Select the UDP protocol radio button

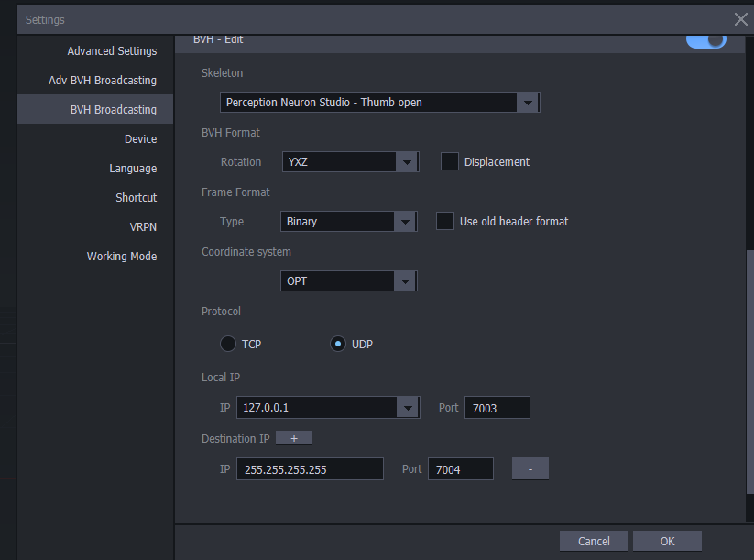click(337, 344)
